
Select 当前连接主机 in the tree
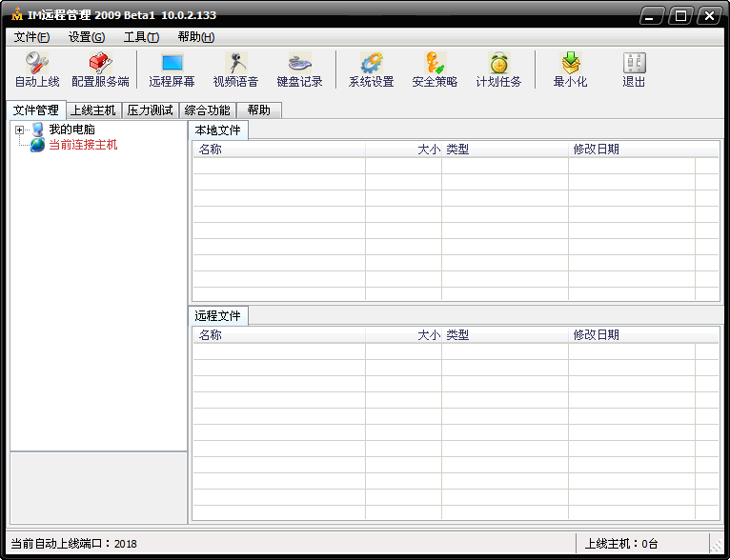pos(83,145)
